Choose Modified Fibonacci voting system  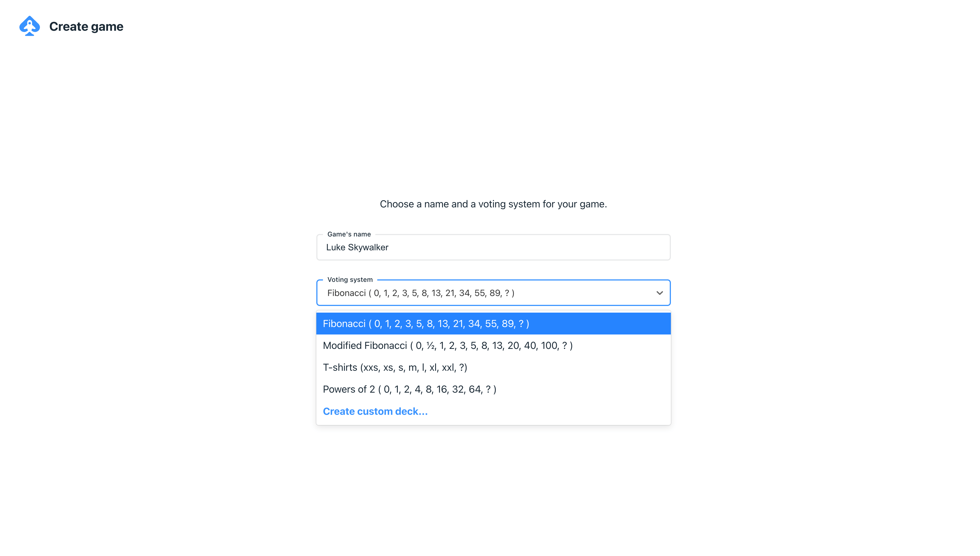(447, 346)
